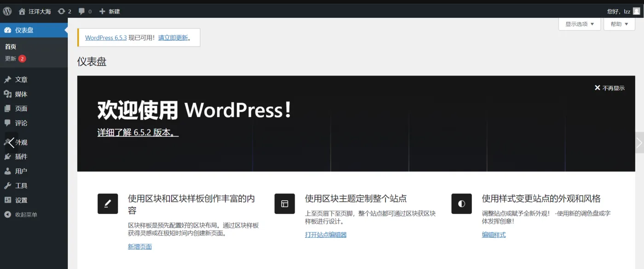Click the layout block-theme icon
The width and height of the screenshot is (644, 269).
point(285,204)
